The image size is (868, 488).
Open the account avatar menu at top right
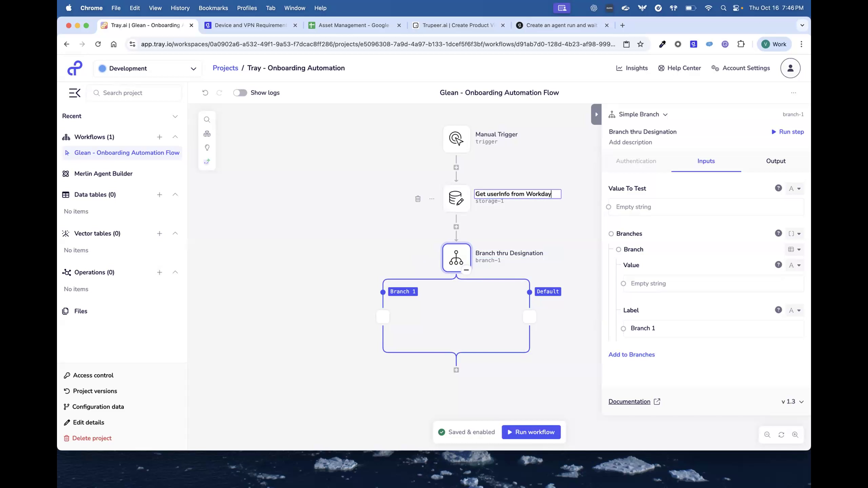click(790, 68)
